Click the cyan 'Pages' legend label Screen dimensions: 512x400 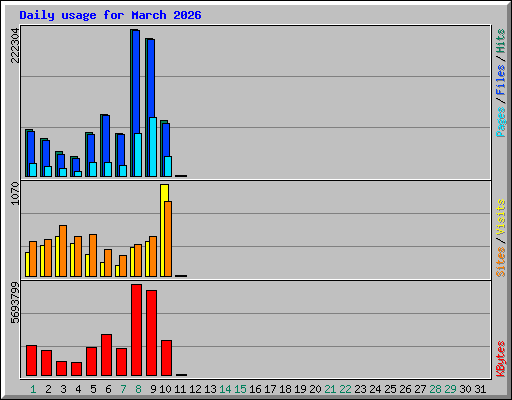pyautogui.click(x=501, y=122)
